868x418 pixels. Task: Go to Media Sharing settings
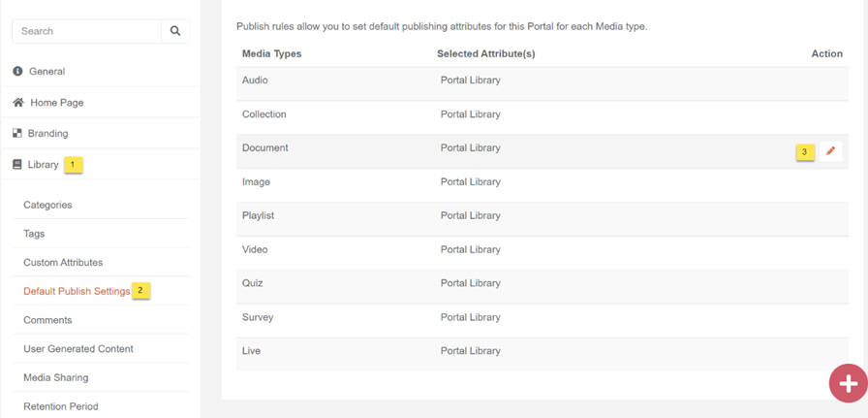[55, 377]
